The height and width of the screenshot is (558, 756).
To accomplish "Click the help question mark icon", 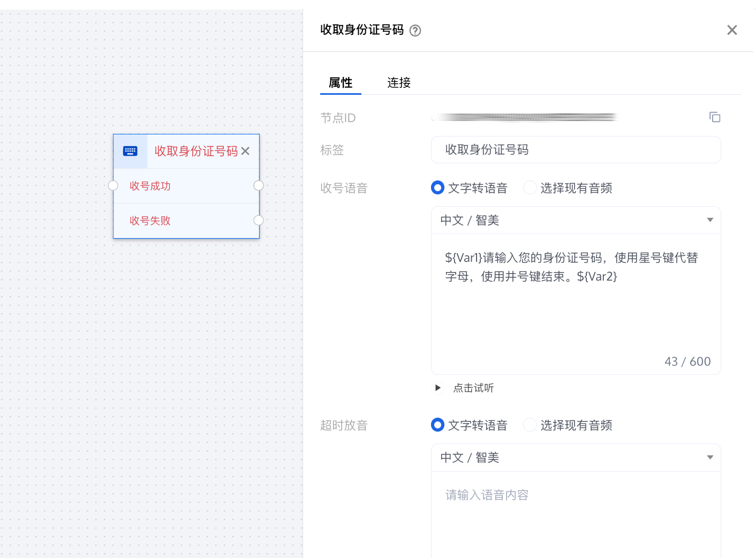I will tap(415, 31).
